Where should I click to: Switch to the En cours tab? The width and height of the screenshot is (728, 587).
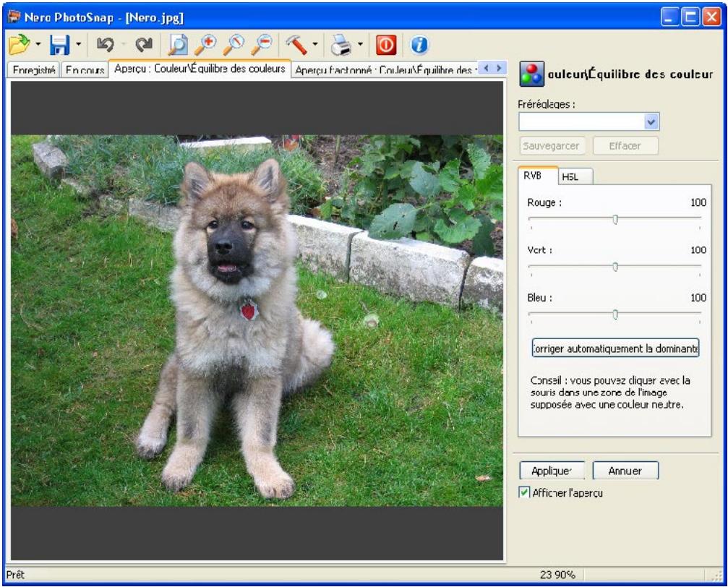coord(85,69)
